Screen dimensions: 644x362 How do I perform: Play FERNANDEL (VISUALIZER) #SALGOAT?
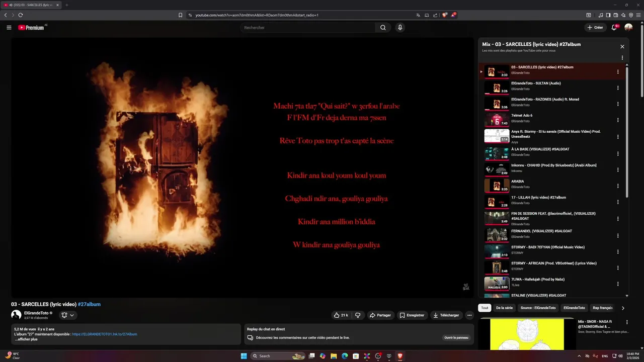coord(541,231)
